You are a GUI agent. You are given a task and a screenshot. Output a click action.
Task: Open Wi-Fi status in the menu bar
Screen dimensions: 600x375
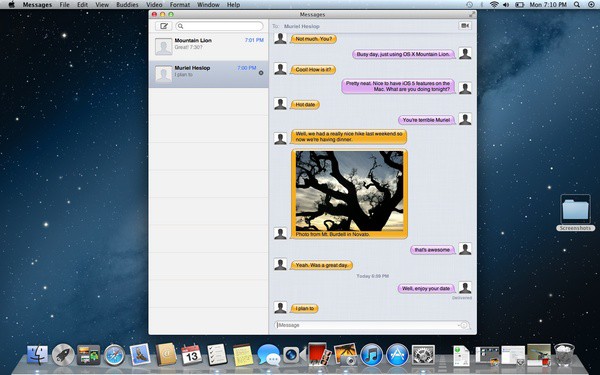pyautogui.click(x=494, y=5)
